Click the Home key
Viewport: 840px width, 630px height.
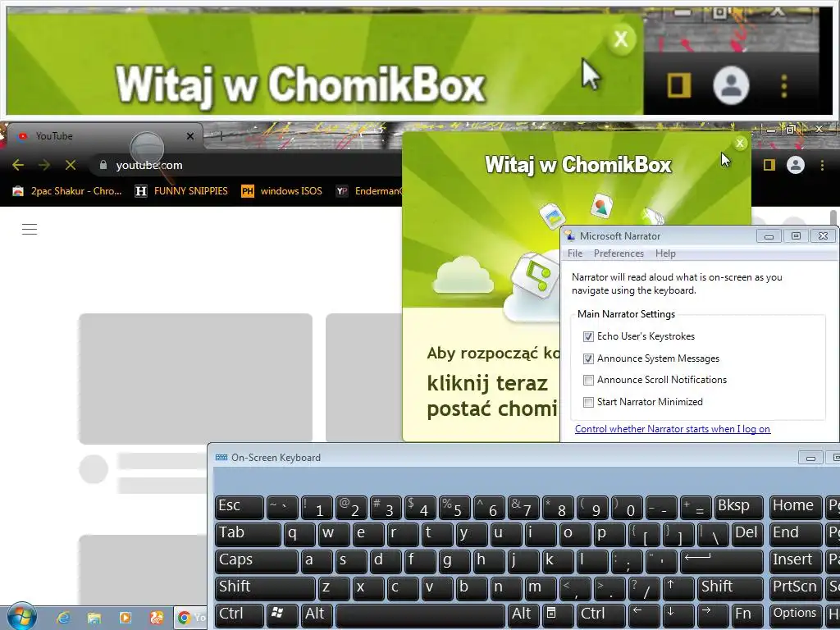796,507
